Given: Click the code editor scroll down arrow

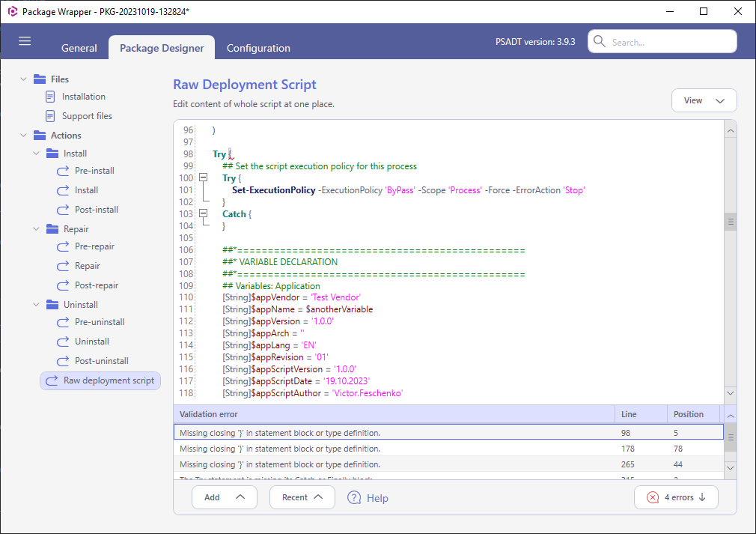Looking at the screenshot, I should 731,393.
